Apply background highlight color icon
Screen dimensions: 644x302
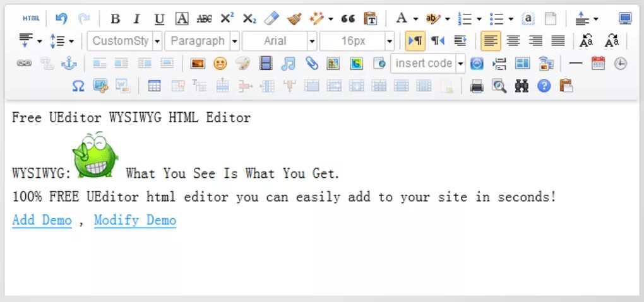[433, 18]
